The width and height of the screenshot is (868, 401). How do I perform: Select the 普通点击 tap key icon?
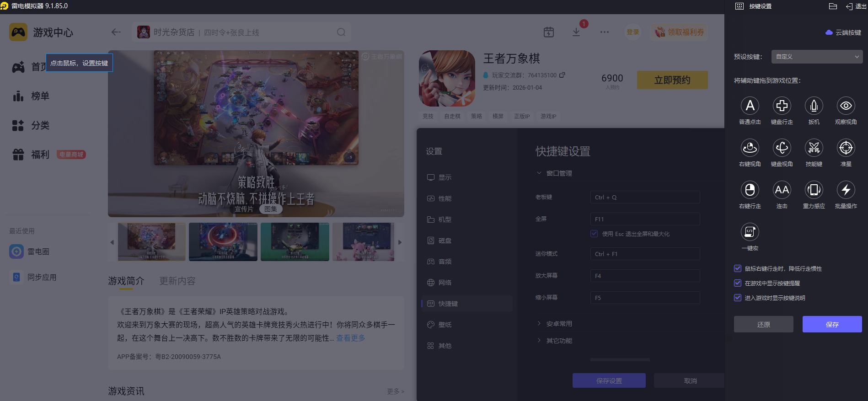pyautogui.click(x=750, y=106)
